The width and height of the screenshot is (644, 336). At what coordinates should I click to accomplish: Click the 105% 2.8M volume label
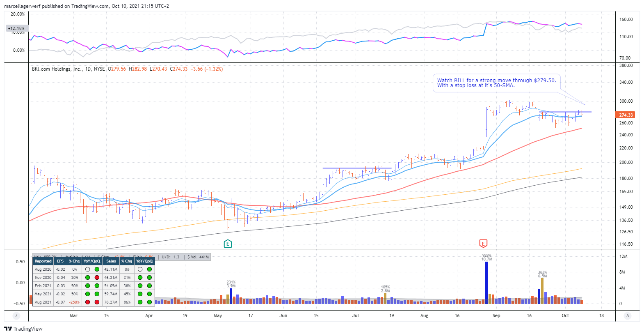(x=385, y=289)
